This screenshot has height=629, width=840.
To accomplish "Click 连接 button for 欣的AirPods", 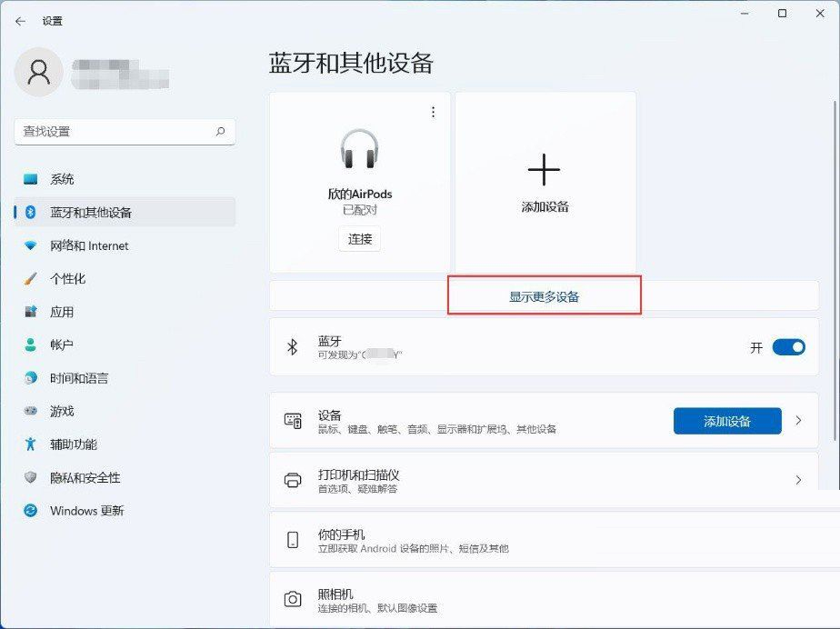I will tap(359, 239).
